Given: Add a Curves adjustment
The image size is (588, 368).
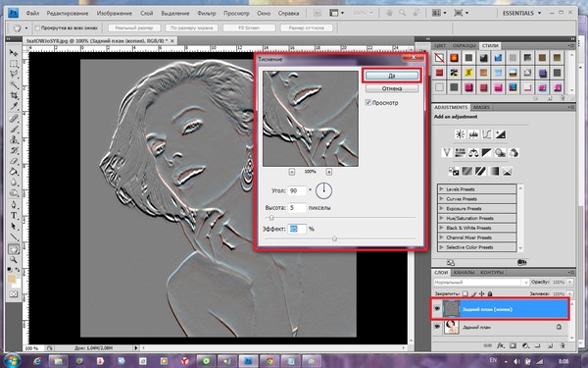Looking at the screenshot, I should pos(487,134).
